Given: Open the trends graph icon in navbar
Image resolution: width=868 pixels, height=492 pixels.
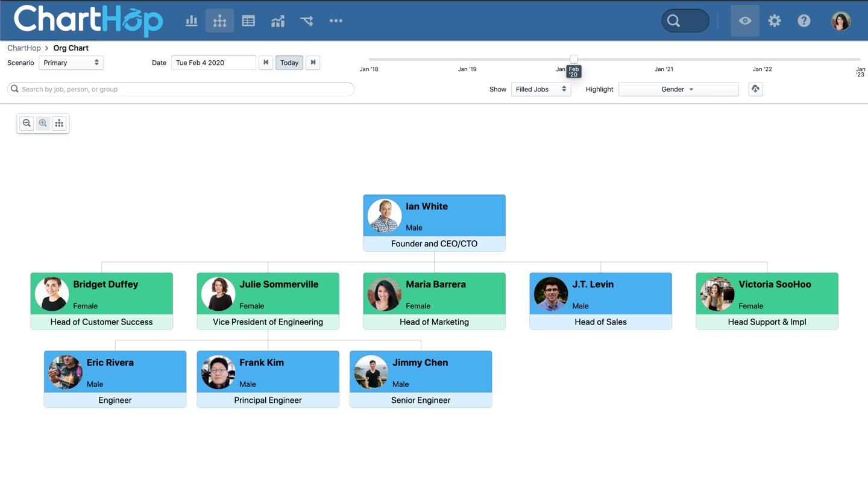Looking at the screenshot, I should point(277,21).
